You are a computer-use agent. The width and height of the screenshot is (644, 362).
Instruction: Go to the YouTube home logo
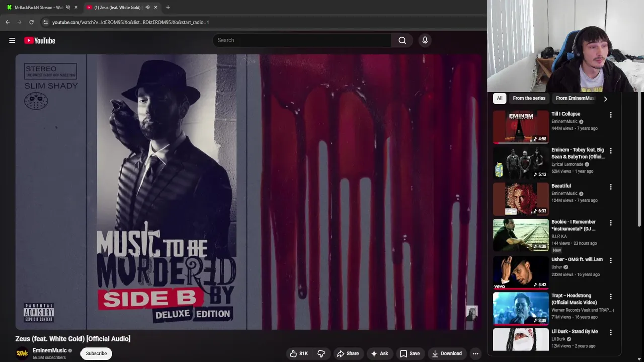(x=40, y=40)
